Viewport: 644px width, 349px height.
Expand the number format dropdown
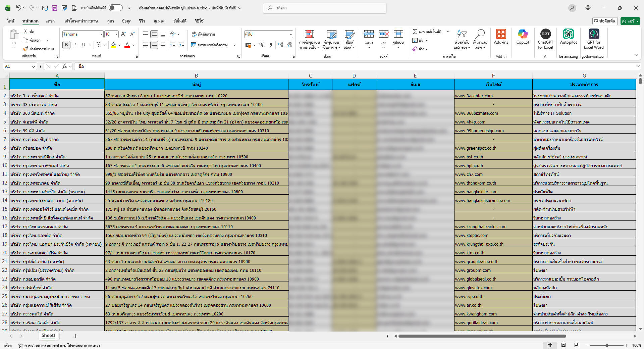click(x=290, y=34)
